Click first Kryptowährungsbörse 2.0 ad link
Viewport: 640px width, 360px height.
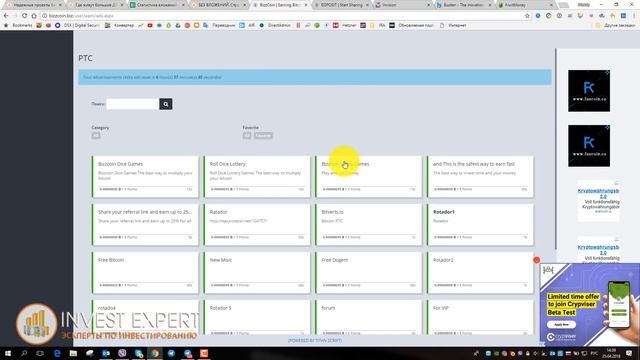pos(598,193)
